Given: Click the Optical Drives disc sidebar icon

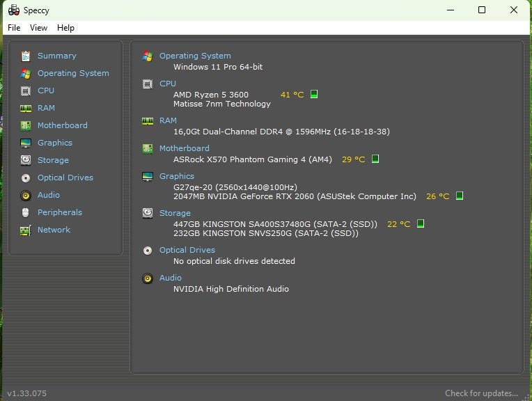Looking at the screenshot, I should point(26,178).
